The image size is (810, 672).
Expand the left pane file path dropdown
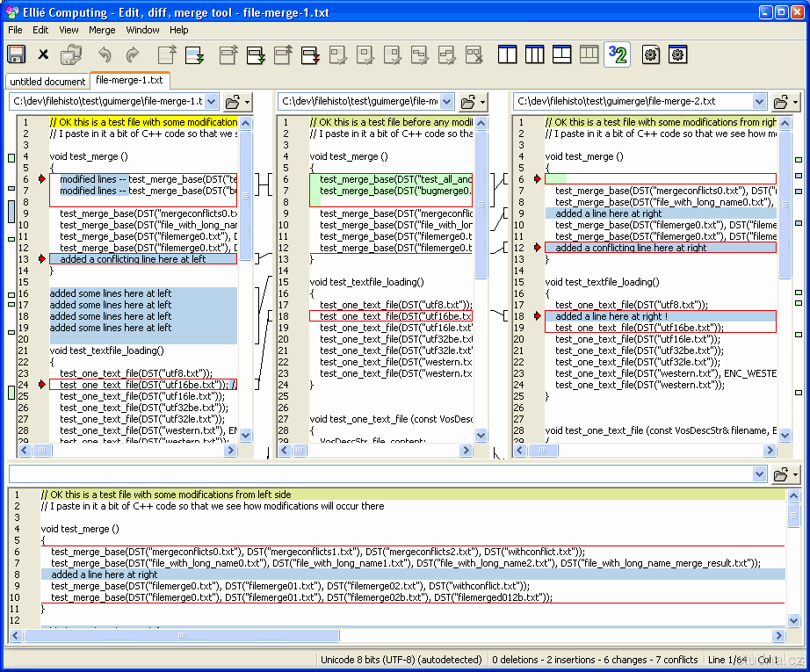click(x=211, y=102)
